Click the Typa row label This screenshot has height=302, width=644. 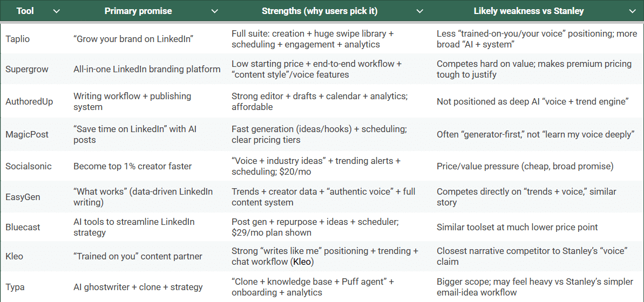coord(15,287)
